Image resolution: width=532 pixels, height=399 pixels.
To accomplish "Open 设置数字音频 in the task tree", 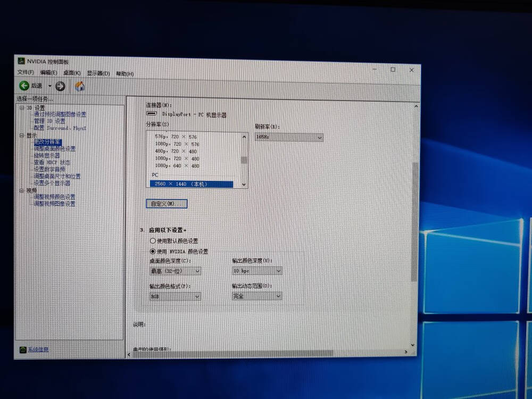I will tap(49, 169).
